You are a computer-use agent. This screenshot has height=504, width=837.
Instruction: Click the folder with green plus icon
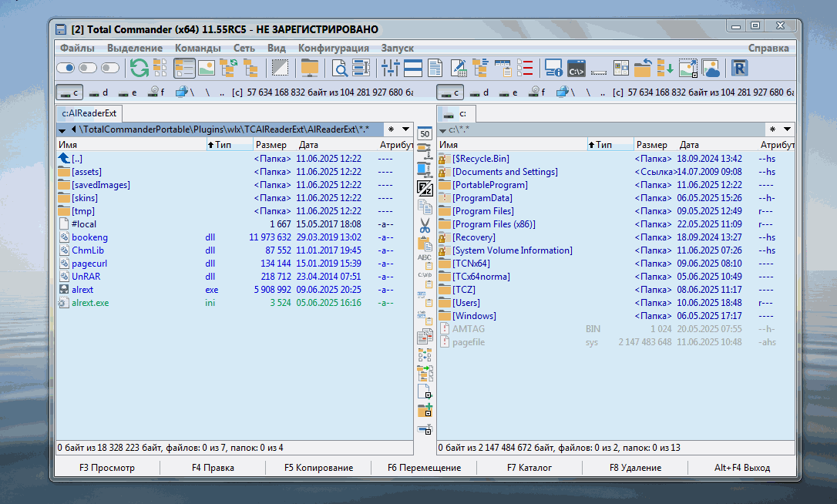tap(425, 410)
